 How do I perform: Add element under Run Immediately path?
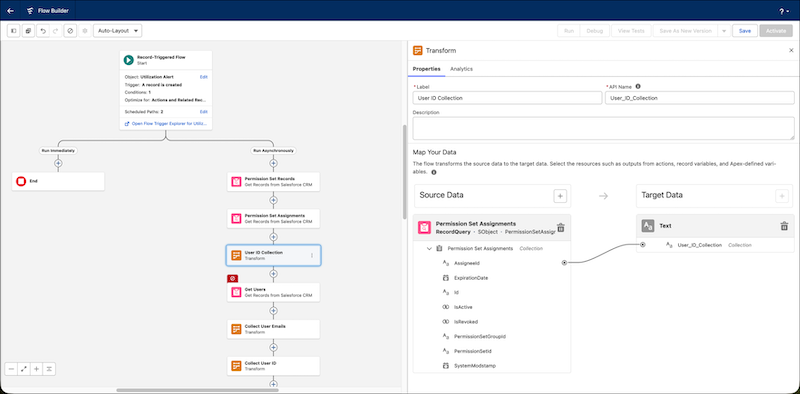coord(58,163)
